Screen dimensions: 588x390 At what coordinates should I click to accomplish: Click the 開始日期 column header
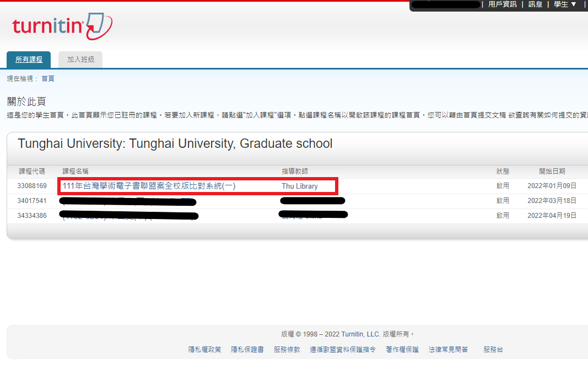pos(552,171)
